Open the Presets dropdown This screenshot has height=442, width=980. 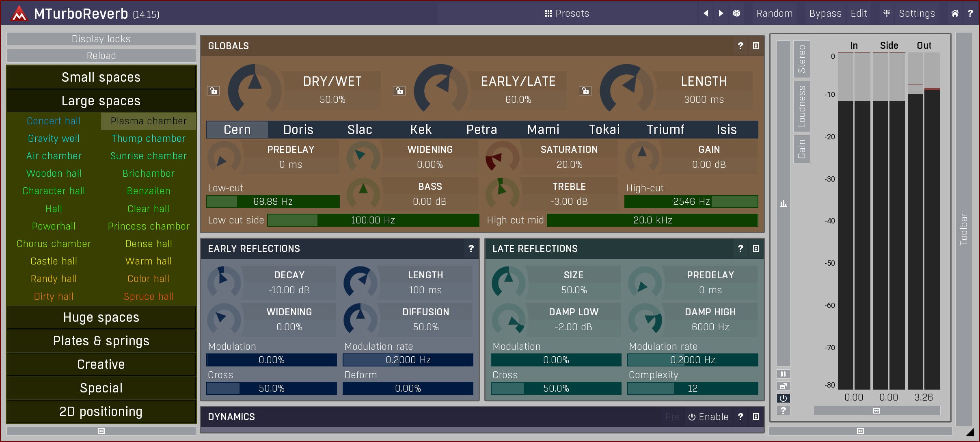(x=567, y=13)
